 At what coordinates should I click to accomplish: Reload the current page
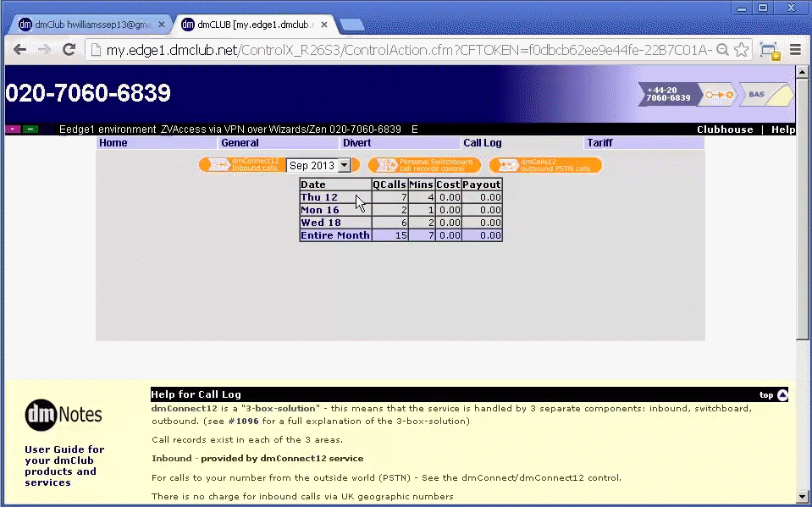(x=69, y=50)
